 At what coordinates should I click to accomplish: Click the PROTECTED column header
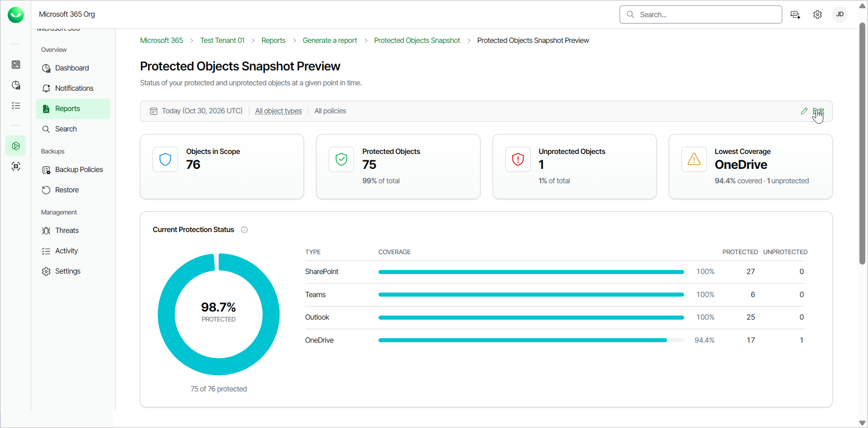740,252
